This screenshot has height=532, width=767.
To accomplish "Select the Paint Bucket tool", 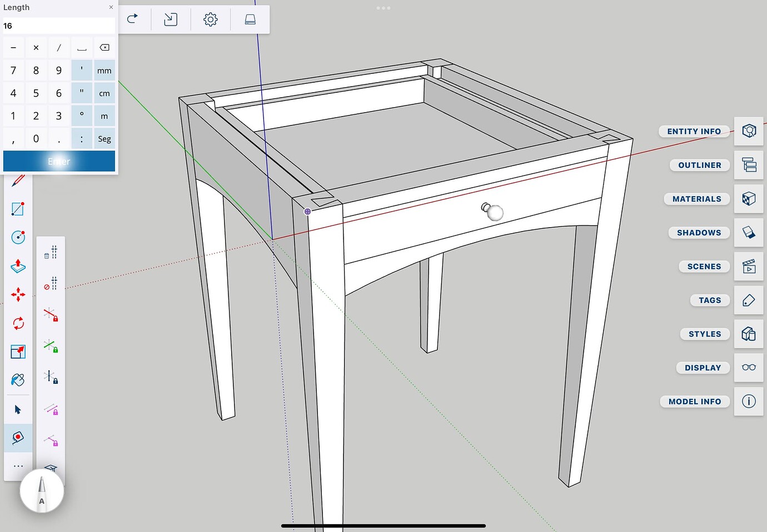I will (x=18, y=380).
